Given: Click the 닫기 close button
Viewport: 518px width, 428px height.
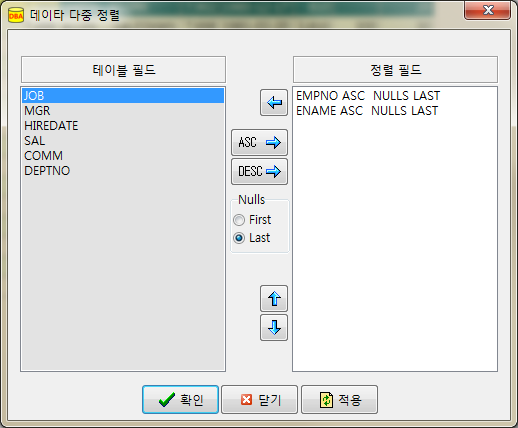Looking at the screenshot, I should [259, 399].
